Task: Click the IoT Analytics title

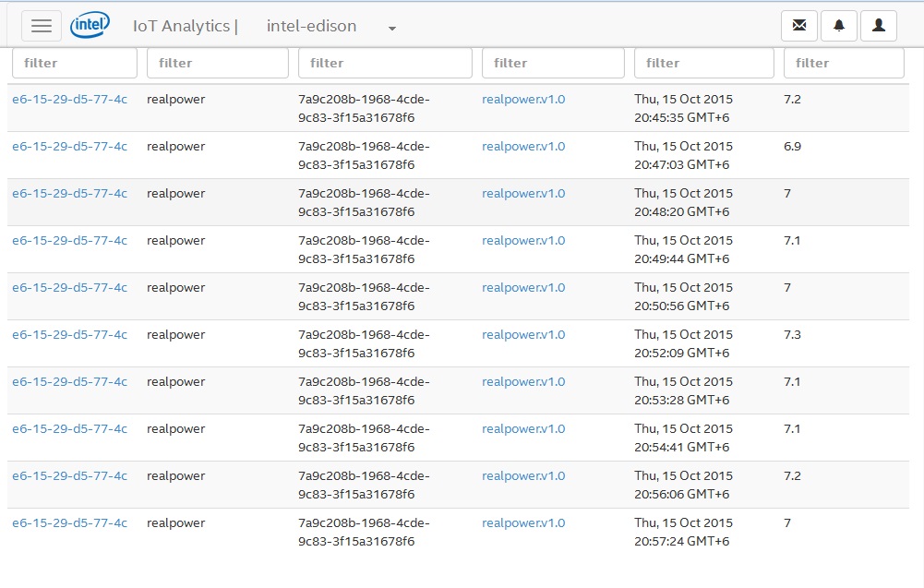Action: click(181, 26)
